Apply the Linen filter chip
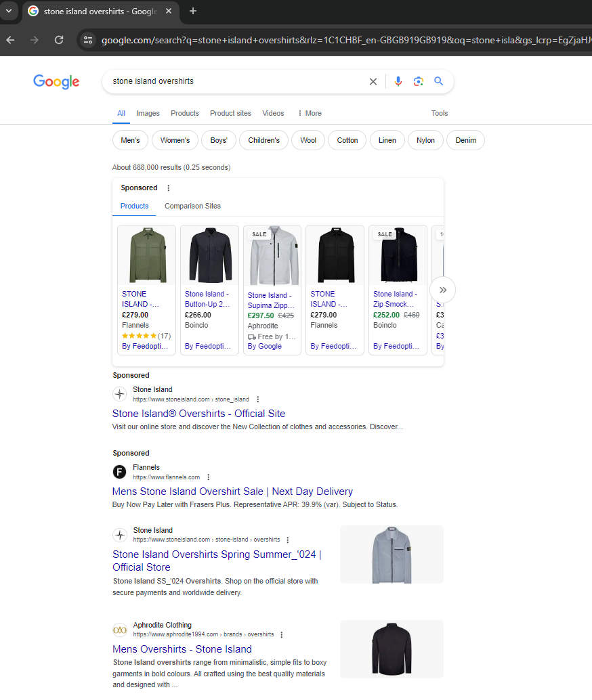Screen dimensions: 592x700 387,140
